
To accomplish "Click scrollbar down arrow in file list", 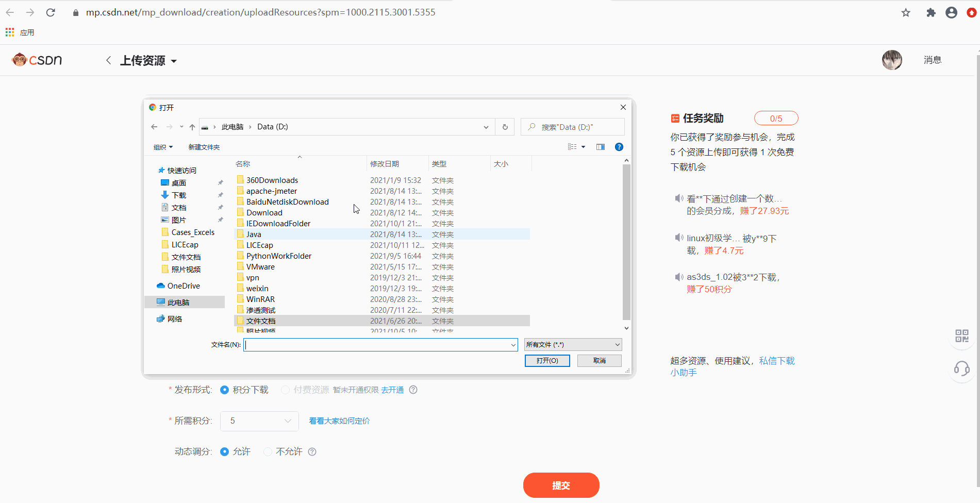I will (626, 328).
